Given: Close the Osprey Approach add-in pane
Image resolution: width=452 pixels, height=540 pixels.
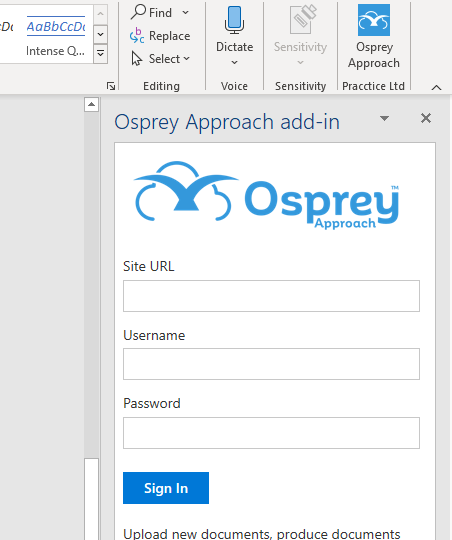Looking at the screenshot, I should coord(426,118).
